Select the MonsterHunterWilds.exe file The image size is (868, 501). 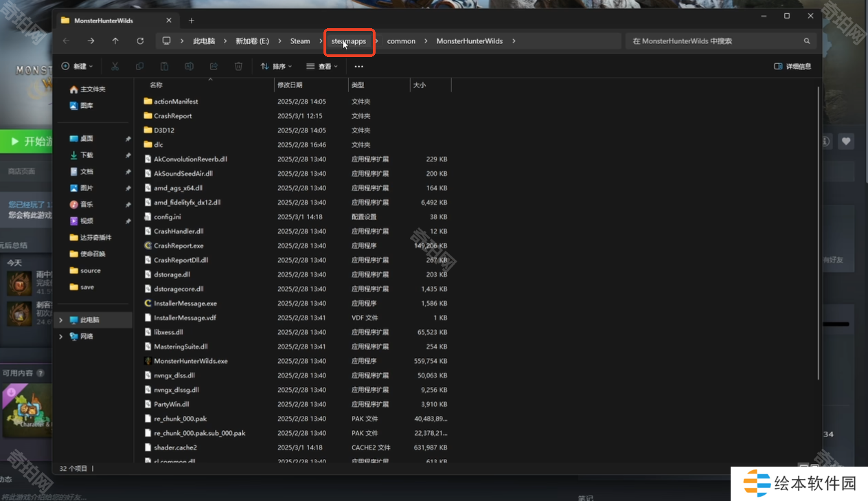[x=190, y=361]
